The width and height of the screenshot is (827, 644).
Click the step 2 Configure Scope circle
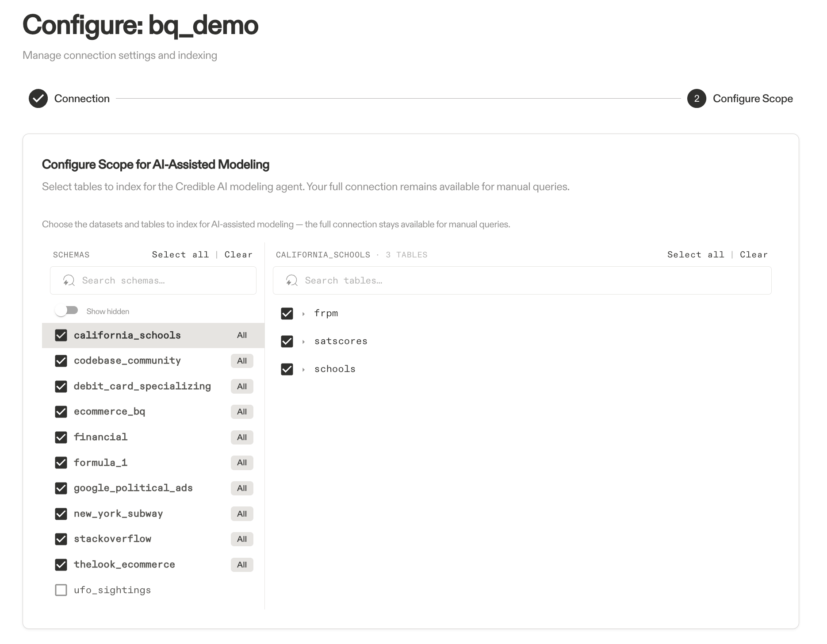tap(697, 99)
